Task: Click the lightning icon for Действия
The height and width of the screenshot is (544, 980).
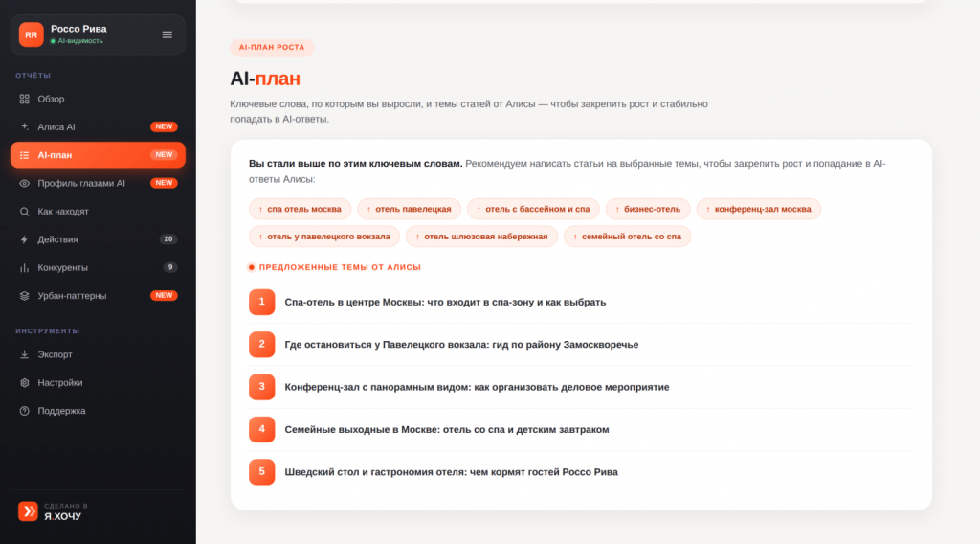Action: pos(24,239)
